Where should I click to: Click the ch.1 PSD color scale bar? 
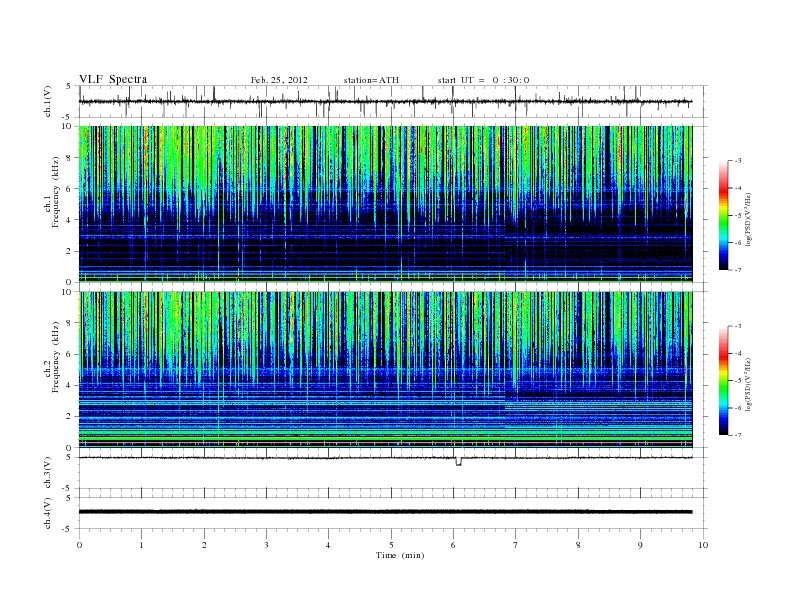pyautogui.click(x=724, y=215)
